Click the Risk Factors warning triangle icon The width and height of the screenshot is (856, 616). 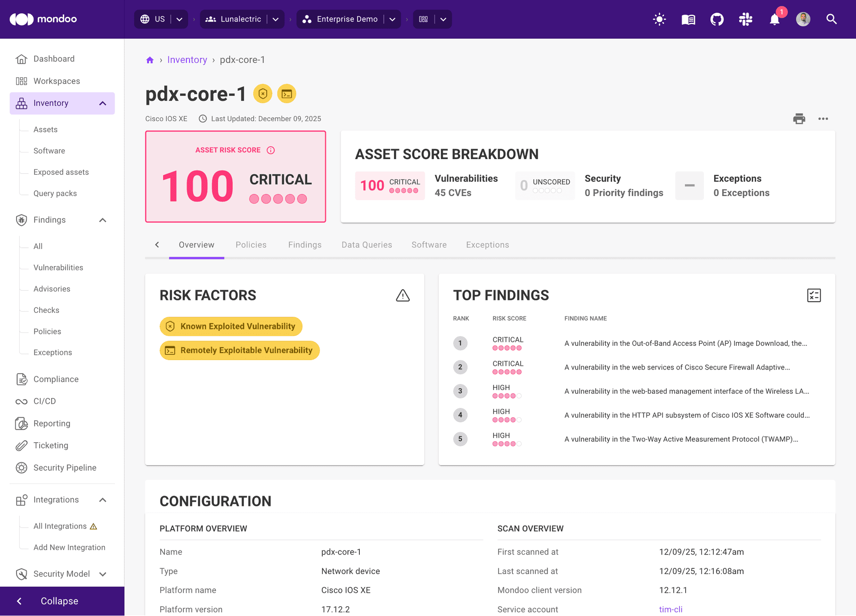point(403,295)
